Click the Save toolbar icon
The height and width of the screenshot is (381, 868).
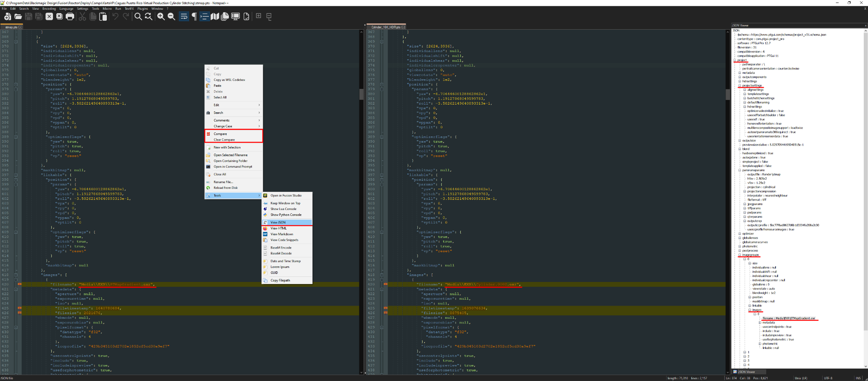[x=28, y=17]
